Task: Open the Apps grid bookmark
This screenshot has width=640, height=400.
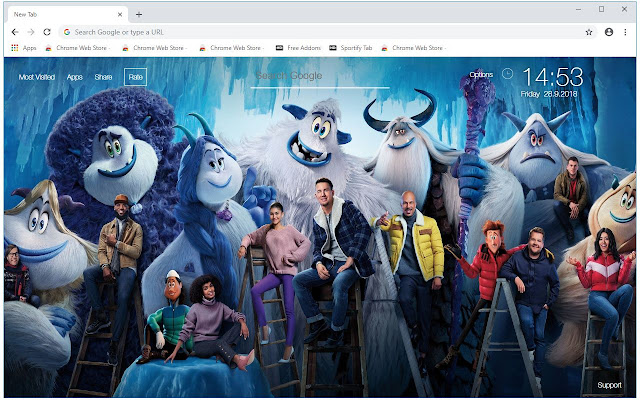Action: (24, 48)
